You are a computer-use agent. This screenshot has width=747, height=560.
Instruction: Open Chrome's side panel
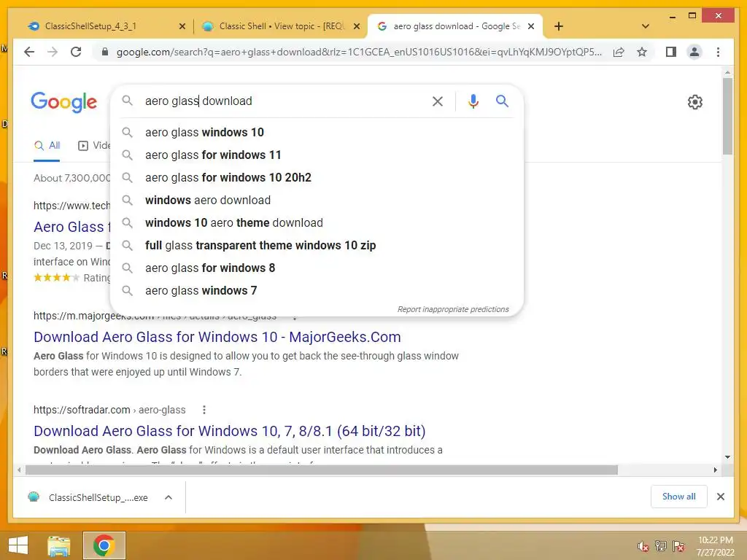point(671,52)
